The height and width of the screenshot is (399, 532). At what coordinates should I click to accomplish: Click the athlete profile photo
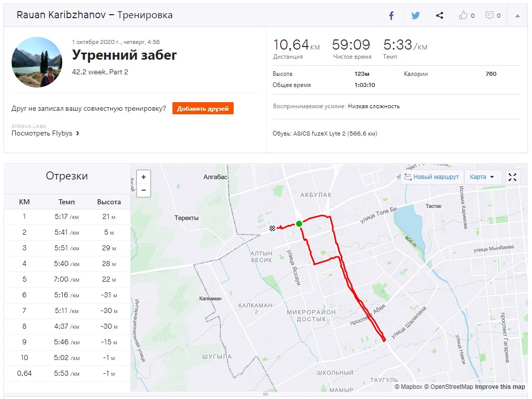click(37, 62)
